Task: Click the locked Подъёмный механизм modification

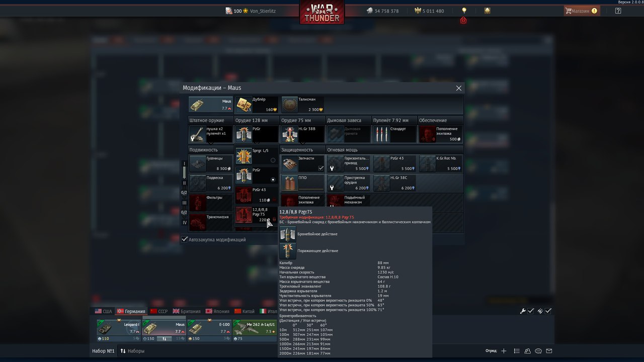Action: pyautogui.click(x=348, y=201)
